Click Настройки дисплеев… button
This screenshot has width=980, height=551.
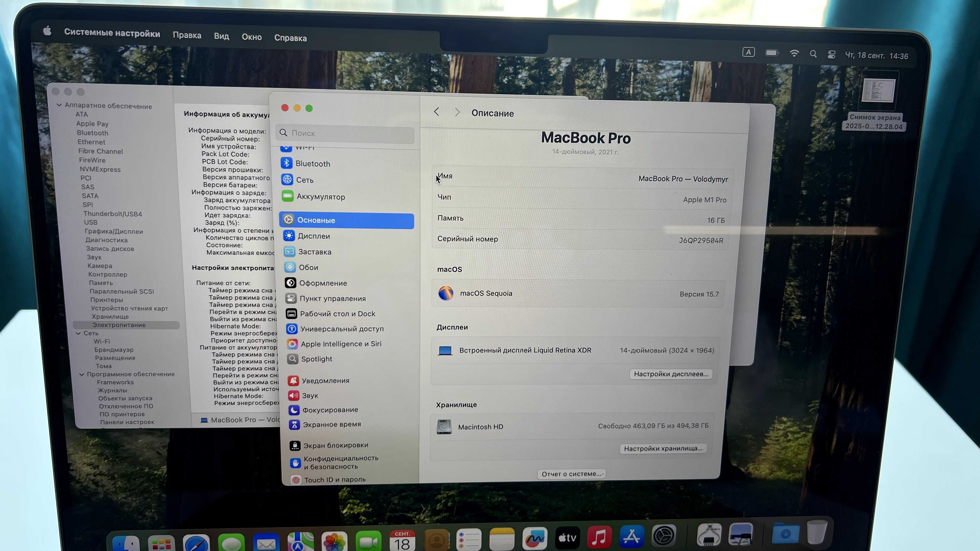click(x=671, y=374)
